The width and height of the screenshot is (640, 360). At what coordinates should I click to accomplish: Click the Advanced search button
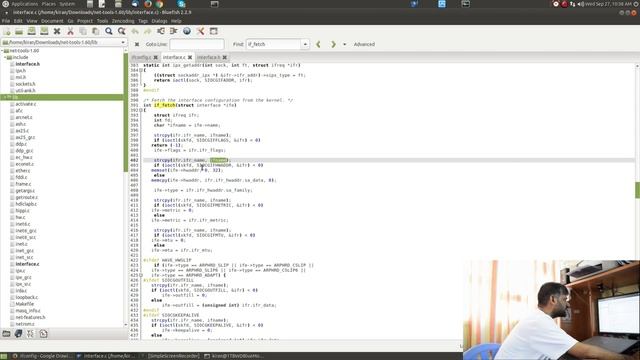point(364,44)
